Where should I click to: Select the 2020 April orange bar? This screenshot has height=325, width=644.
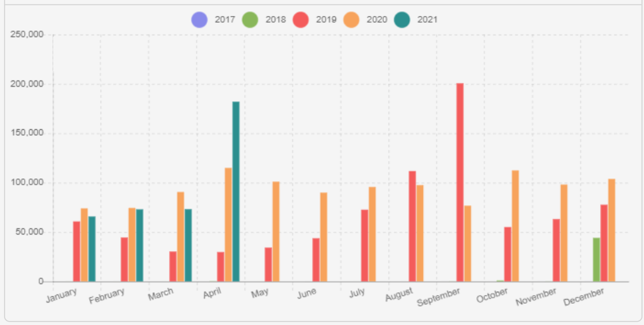click(228, 225)
